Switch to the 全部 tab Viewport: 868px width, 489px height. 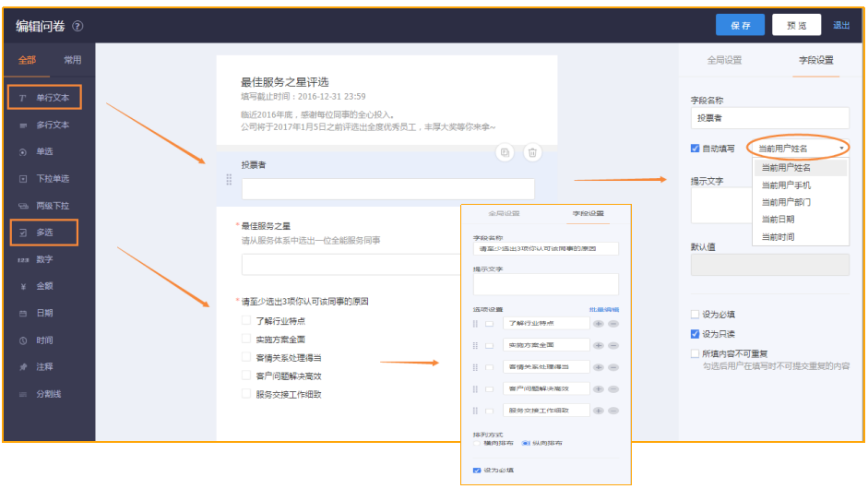[x=27, y=60]
